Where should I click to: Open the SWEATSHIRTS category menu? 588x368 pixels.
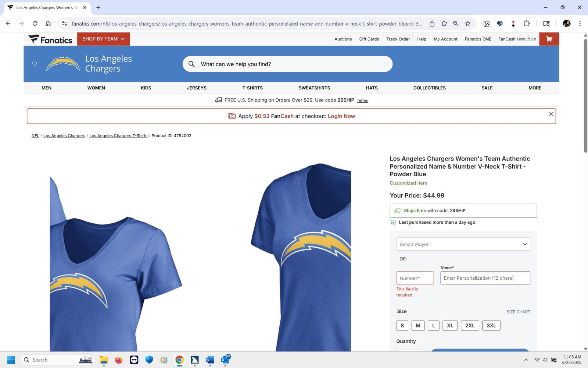point(314,88)
